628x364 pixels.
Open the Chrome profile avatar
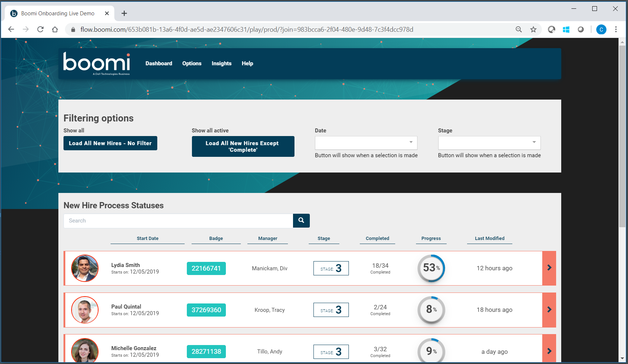pyautogui.click(x=601, y=30)
